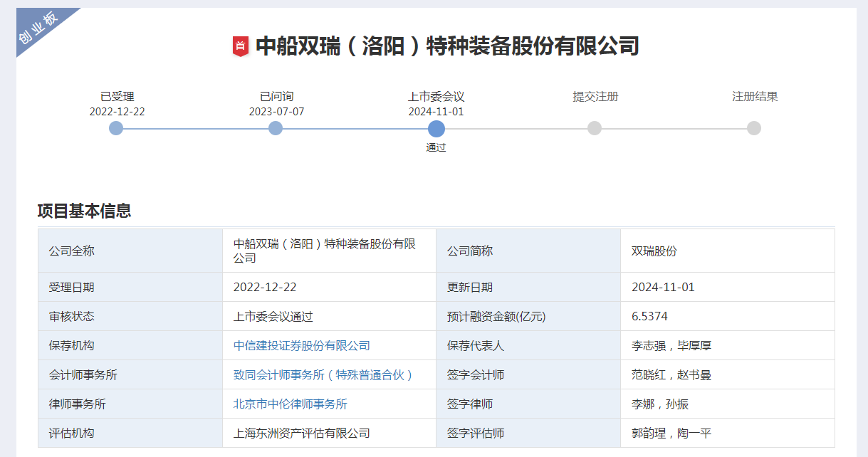Open 北京市中伦律师事务所 law firm link
This screenshot has width=868, height=457.
pyautogui.click(x=291, y=404)
